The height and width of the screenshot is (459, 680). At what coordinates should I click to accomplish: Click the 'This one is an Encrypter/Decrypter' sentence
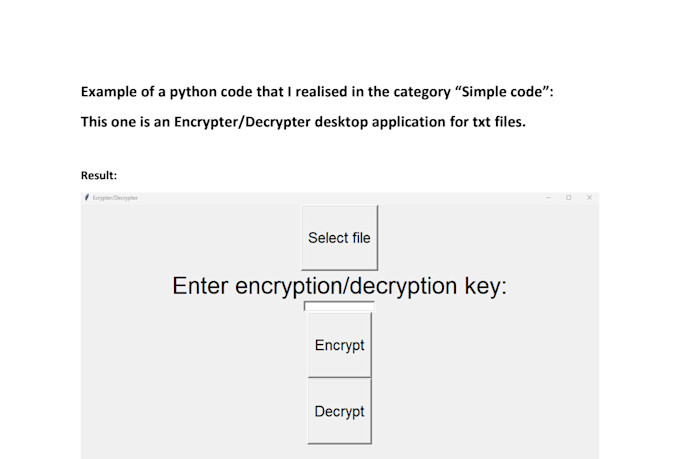pos(303,122)
